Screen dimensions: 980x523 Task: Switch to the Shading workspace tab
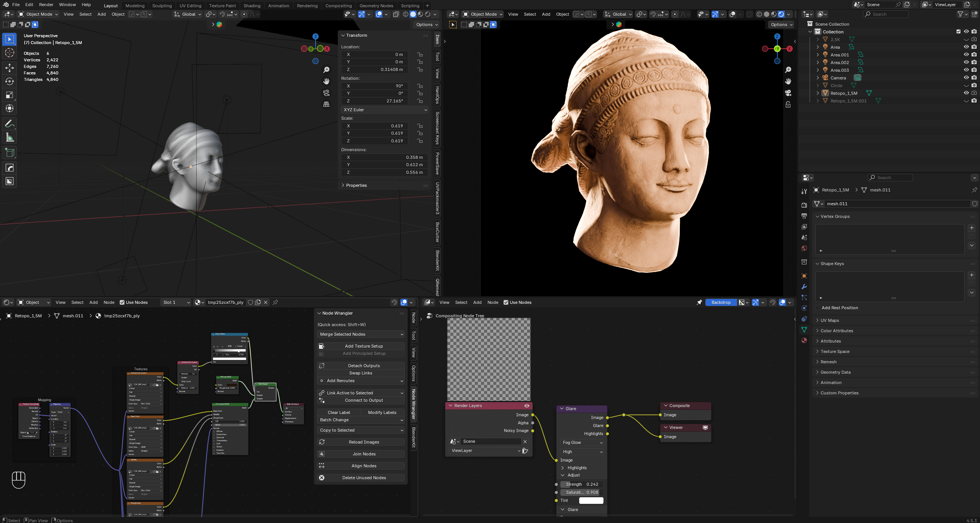coord(252,5)
